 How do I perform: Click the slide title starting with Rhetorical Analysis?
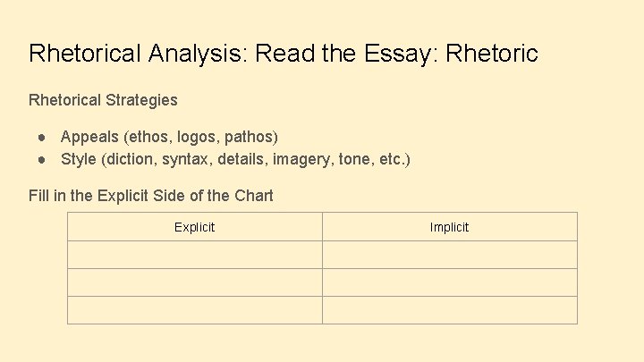pos(284,54)
